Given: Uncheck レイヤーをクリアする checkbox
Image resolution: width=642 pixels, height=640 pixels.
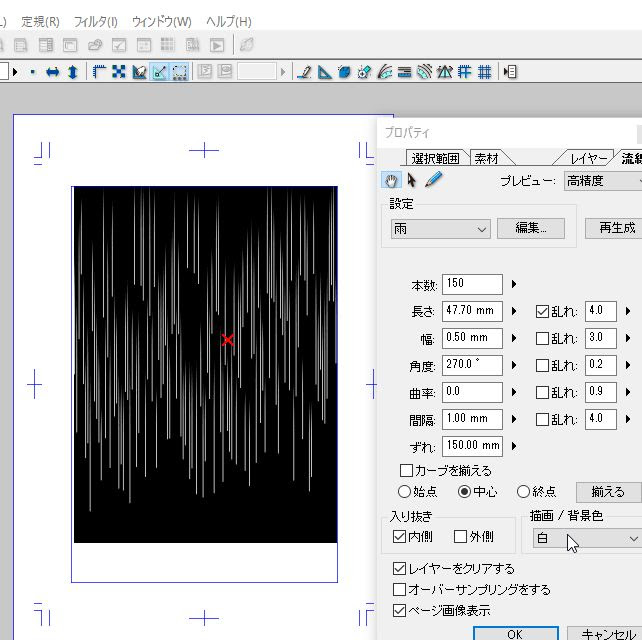Looking at the screenshot, I should click(399, 568).
